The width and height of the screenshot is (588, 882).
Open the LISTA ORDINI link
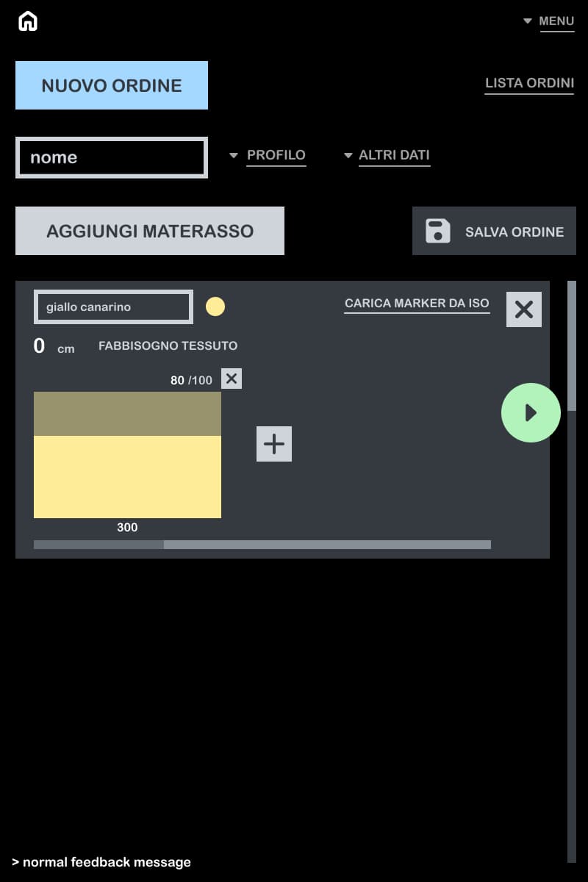[529, 83]
